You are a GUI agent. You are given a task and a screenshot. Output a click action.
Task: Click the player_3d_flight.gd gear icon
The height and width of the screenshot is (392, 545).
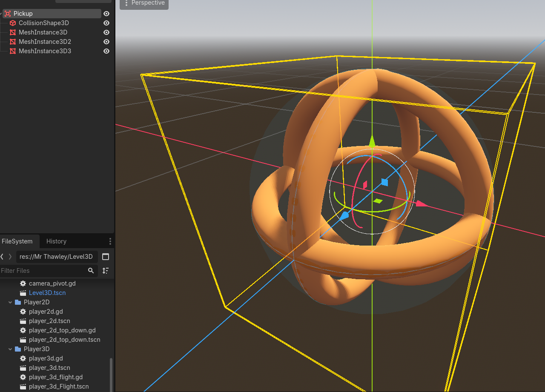pyautogui.click(x=23, y=377)
